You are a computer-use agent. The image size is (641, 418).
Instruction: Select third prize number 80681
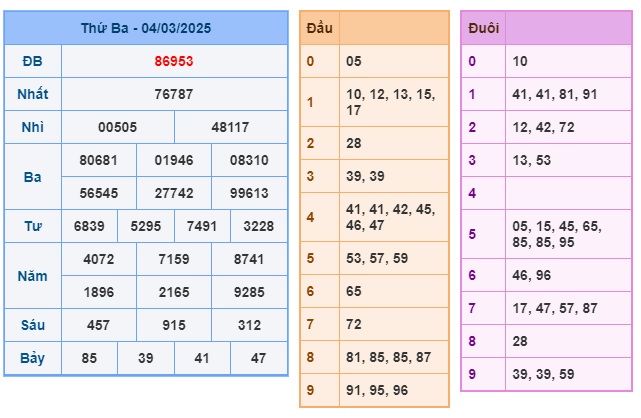click(x=99, y=160)
